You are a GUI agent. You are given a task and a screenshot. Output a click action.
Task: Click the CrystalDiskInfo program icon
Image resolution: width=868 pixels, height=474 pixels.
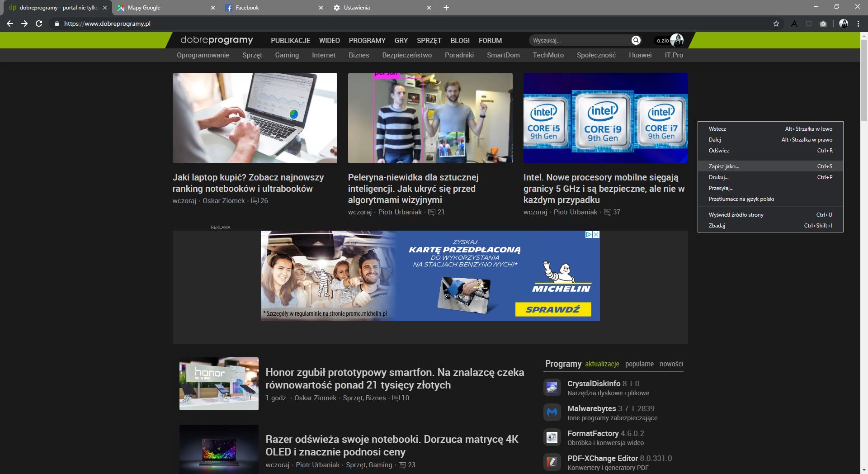pos(552,387)
